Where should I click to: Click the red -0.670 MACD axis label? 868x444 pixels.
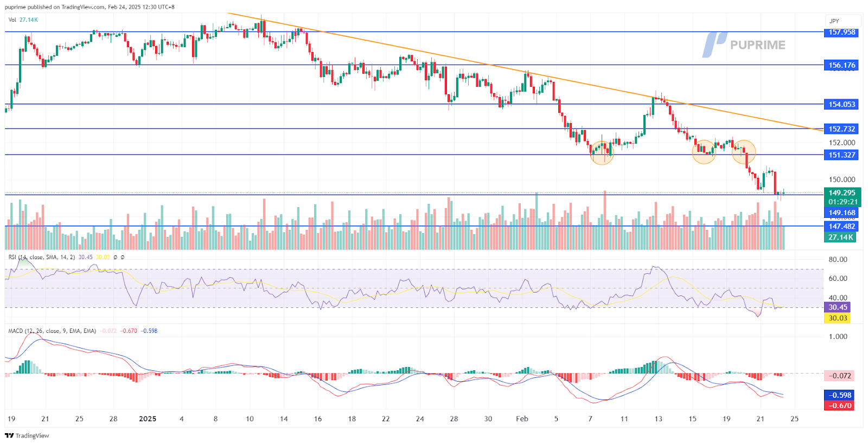(x=839, y=406)
